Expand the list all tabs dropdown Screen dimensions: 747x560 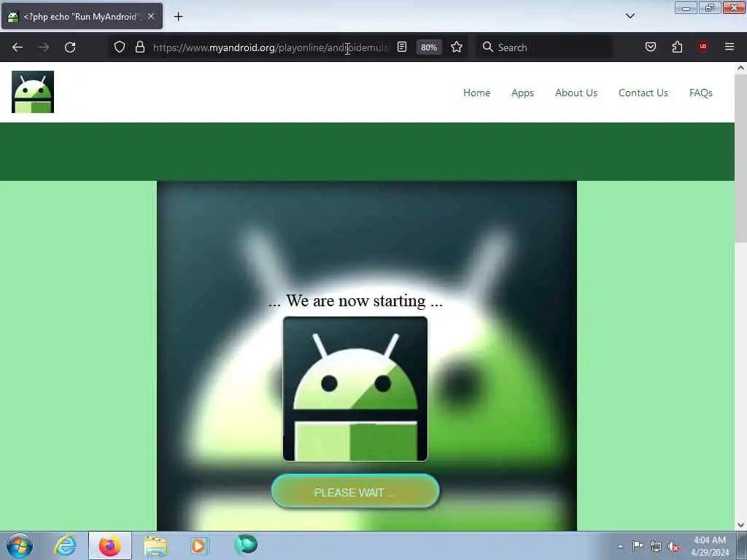pos(630,16)
